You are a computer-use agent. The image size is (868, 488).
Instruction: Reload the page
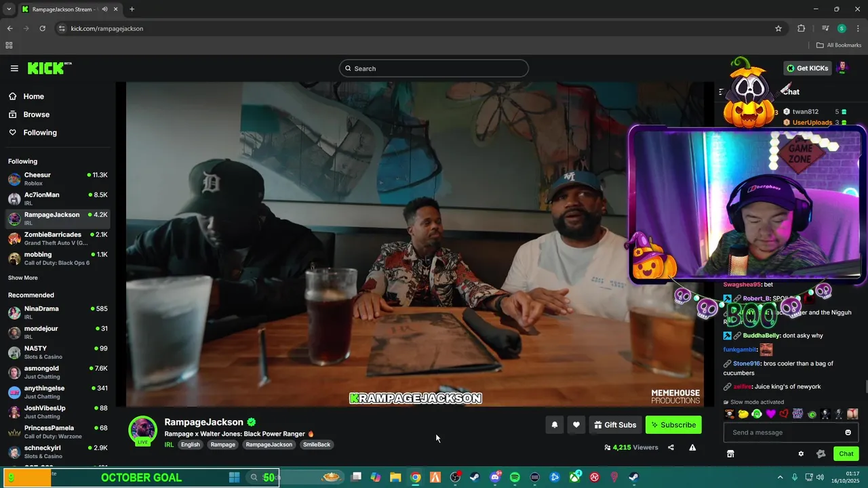[42, 28]
